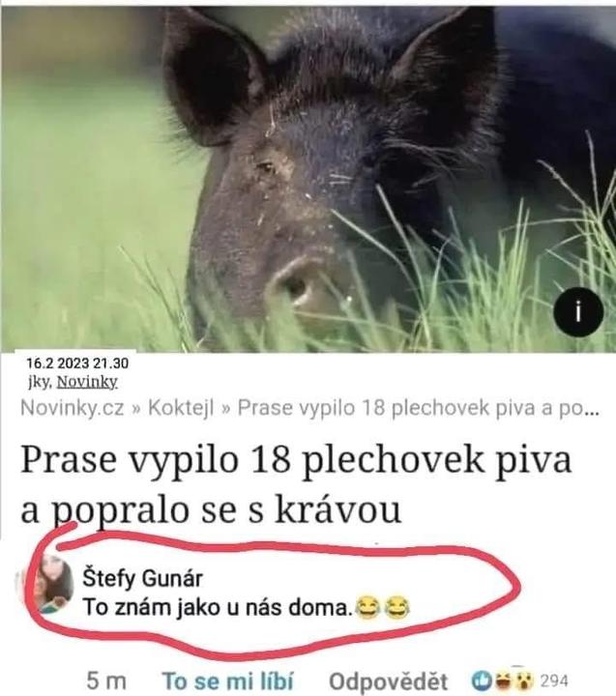Image resolution: width=616 pixels, height=696 pixels.
Task: Show the 294 reactions list
Action: (554, 681)
